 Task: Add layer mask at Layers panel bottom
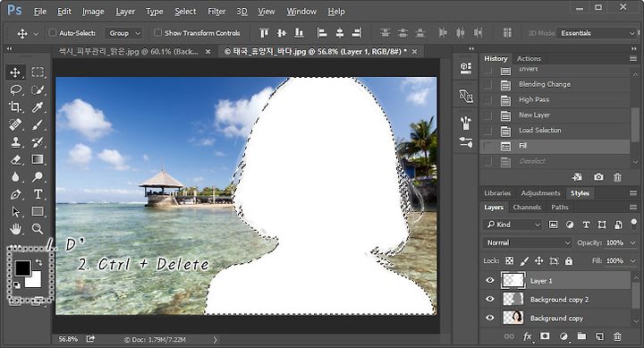point(545,336)
